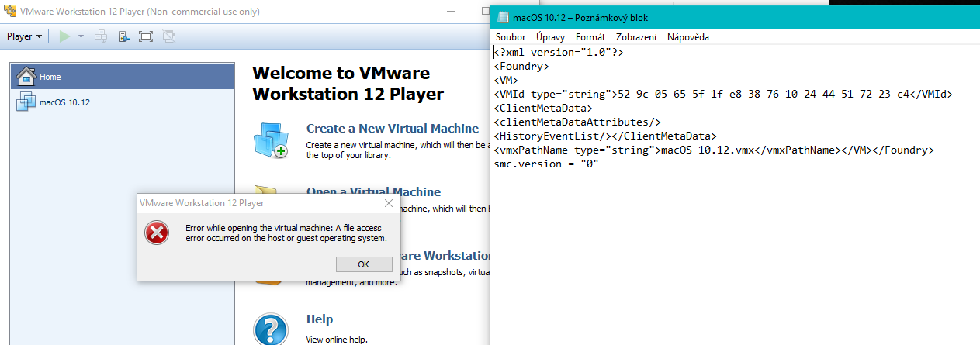
Task: Click the smc.version = "0" line
Action: (546, 164)
